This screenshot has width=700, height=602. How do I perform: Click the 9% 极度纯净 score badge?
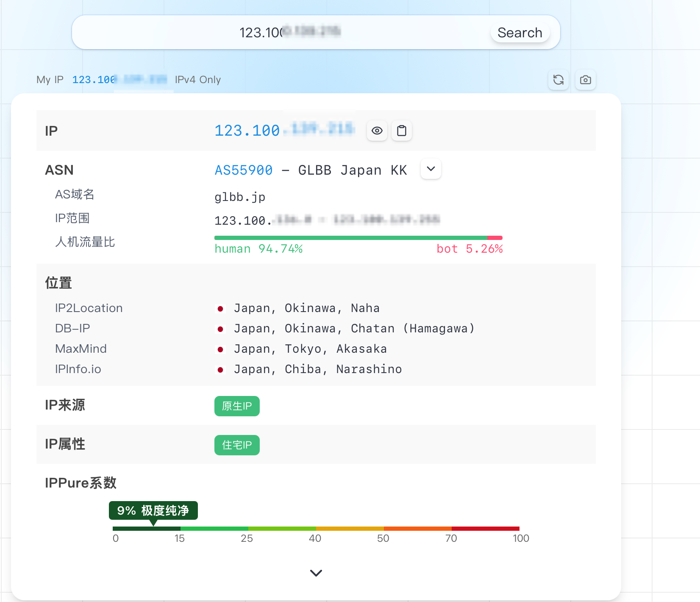click(x=153, y=510)
